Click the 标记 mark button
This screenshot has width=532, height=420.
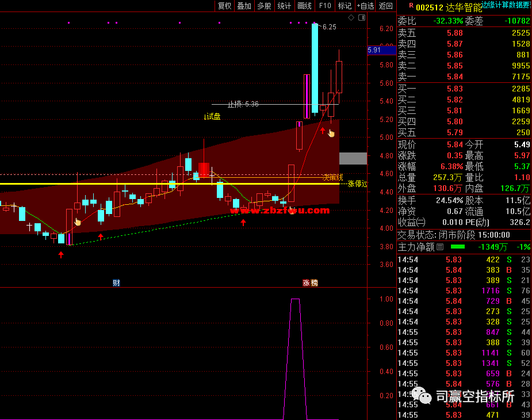click(x=345, y=6)
